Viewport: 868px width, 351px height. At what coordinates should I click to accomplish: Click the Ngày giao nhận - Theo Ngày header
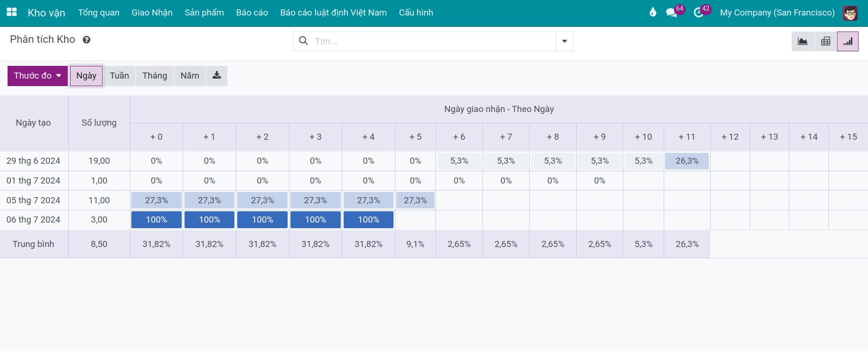(499, 109)
